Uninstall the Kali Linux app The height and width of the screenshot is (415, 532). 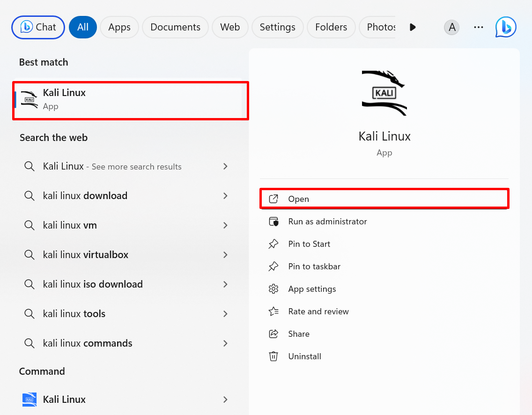click(304, 356)
